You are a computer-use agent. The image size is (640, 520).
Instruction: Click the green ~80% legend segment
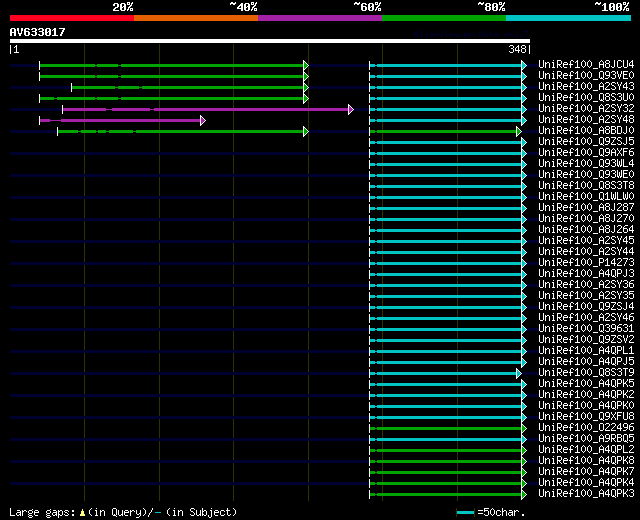point(443,17)
